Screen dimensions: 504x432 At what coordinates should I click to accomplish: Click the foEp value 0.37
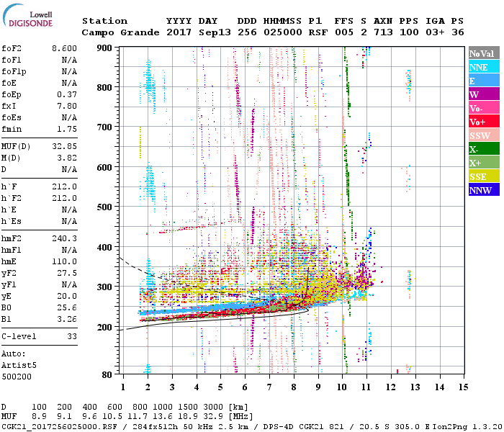(67, 94)
